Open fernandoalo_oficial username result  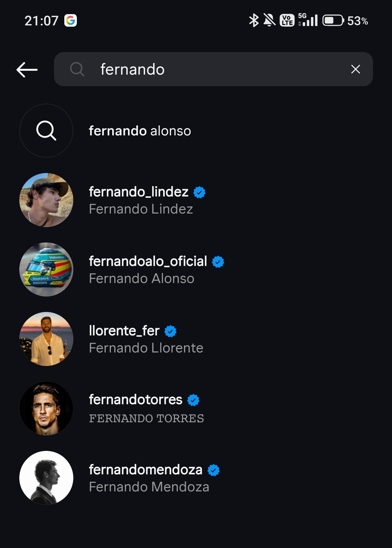coord(148,261)
